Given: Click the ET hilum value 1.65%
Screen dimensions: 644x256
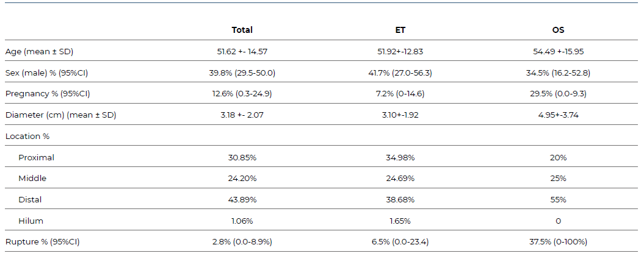Looking at the screenshot, I should point(400,221).
